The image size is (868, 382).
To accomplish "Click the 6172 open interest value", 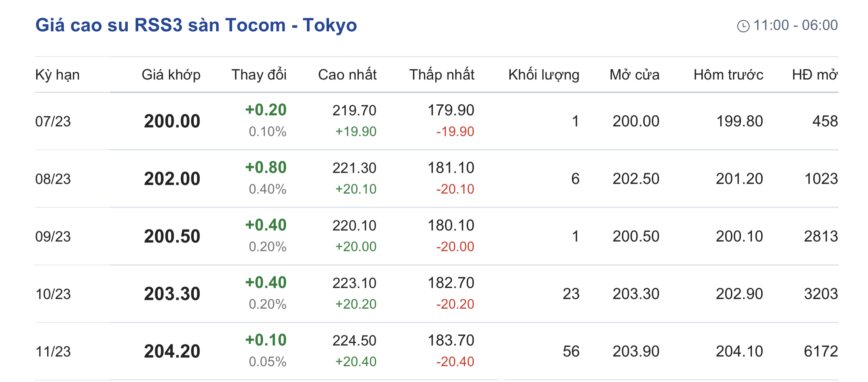I will (x=821, y=351).
